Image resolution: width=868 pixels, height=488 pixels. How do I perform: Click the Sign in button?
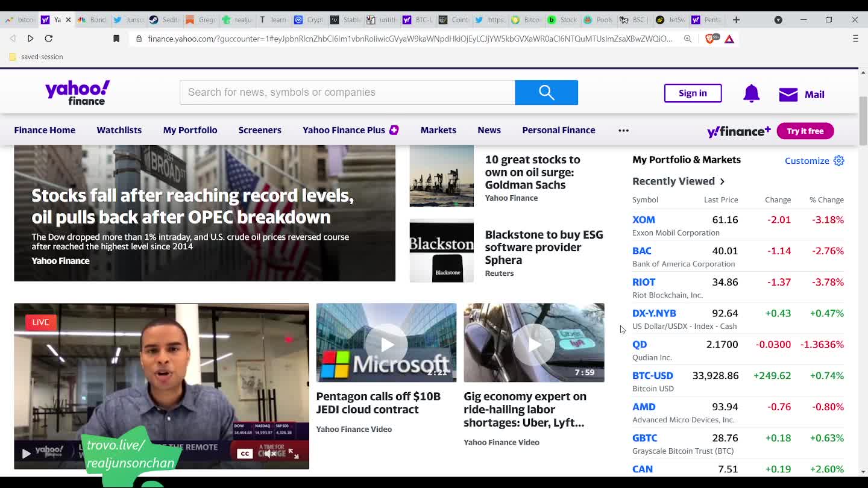[x=693, y=93]
